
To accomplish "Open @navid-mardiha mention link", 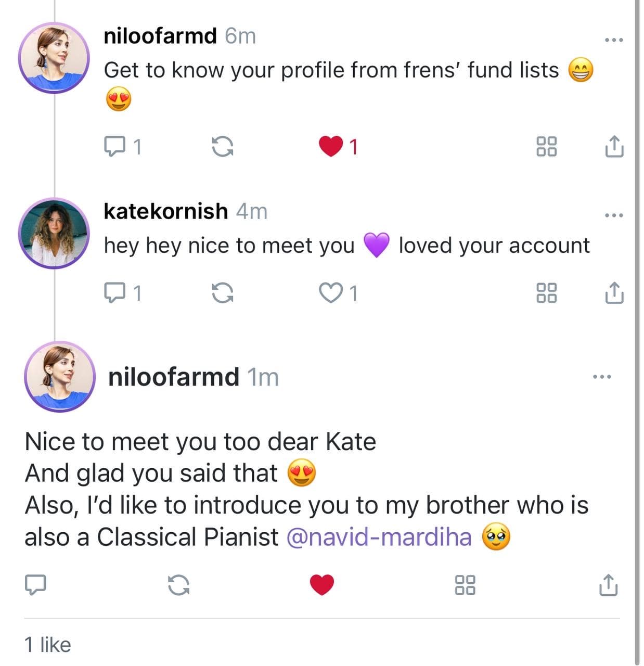I will click(379, 537).
